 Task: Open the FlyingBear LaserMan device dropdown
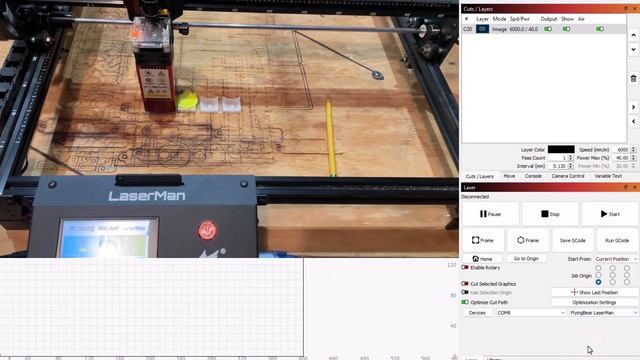click(x=604, y=313)
